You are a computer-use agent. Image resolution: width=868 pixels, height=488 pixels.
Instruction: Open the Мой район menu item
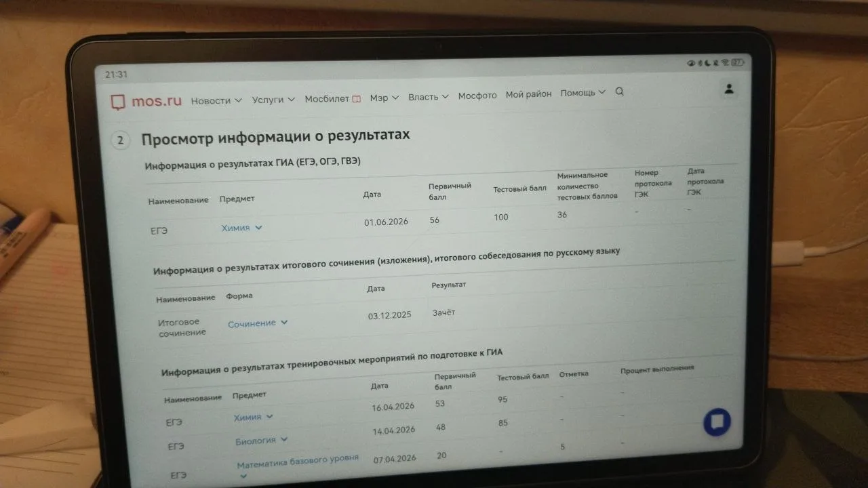tap(528, 94)
